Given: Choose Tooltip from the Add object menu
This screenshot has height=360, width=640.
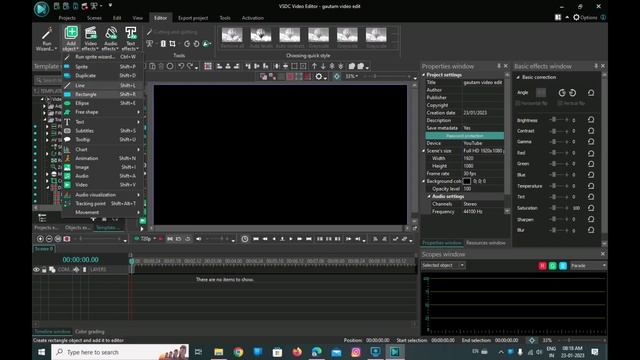Looking at the screenshot, I should pos(102,140).
